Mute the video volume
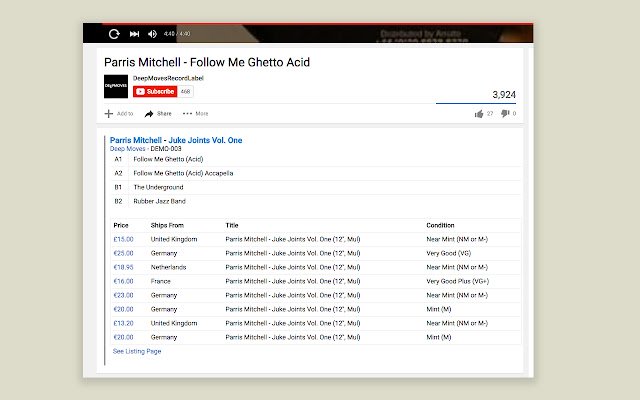The image size is (640, 400). click(x=152, y=34)
